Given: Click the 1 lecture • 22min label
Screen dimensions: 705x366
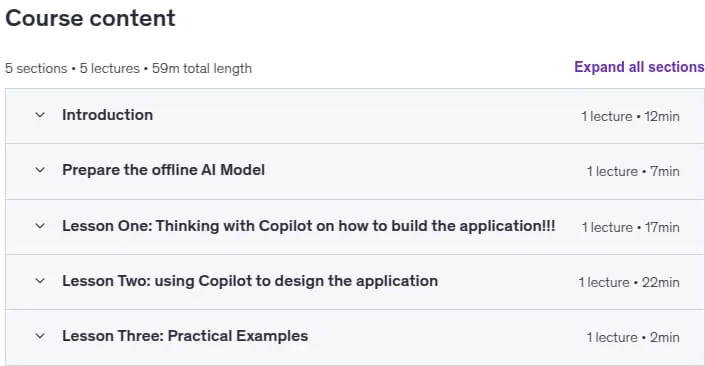Looking at the screenshot, I should 629,282.
